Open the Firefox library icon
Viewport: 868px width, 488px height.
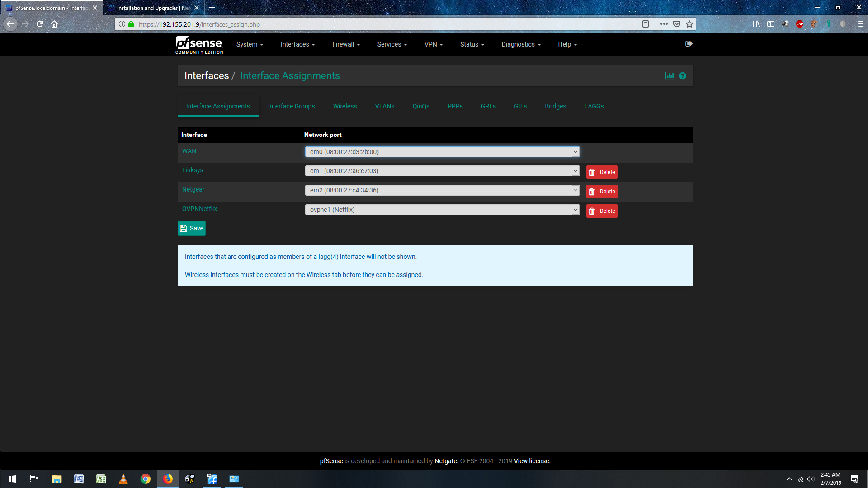pyautogui.click(x=756, y=24)
